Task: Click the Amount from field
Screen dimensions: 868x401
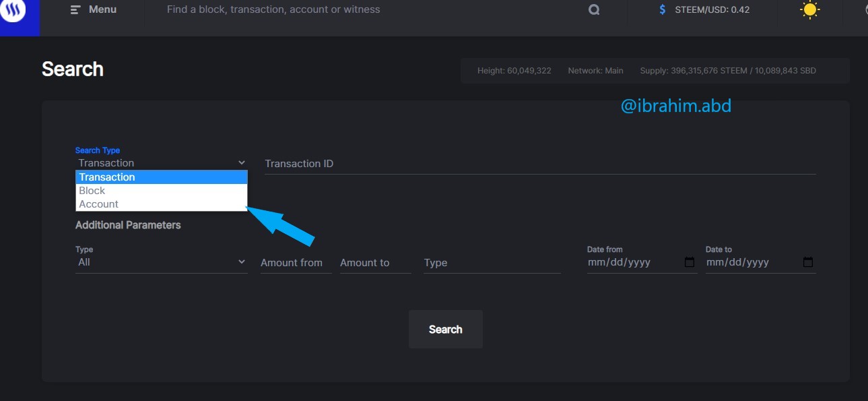Action: (x=296, y=263)
